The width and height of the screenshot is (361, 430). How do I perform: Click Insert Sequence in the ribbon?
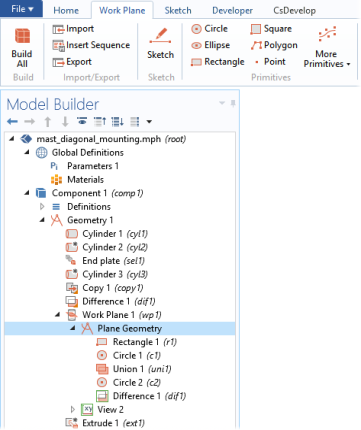[91, 45]
